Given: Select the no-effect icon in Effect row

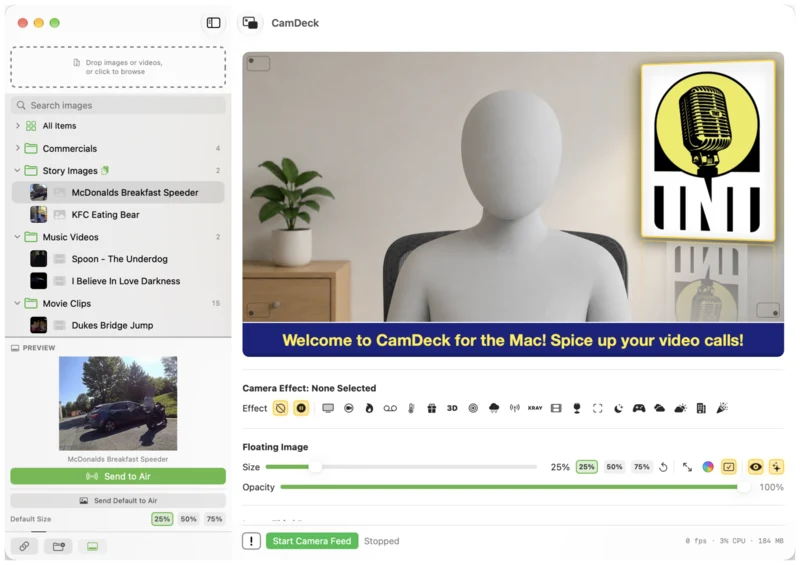Looking at the screenshot, I should click(280, 408).
